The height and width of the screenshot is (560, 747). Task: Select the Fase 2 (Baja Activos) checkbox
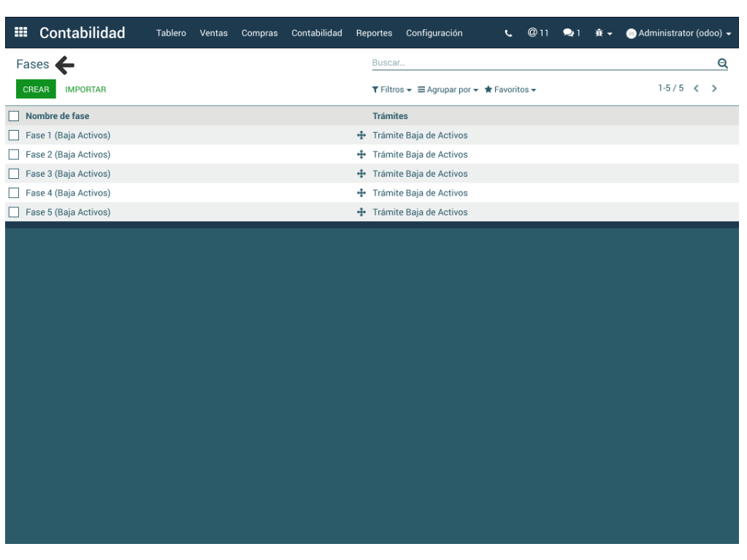[14, 155]
